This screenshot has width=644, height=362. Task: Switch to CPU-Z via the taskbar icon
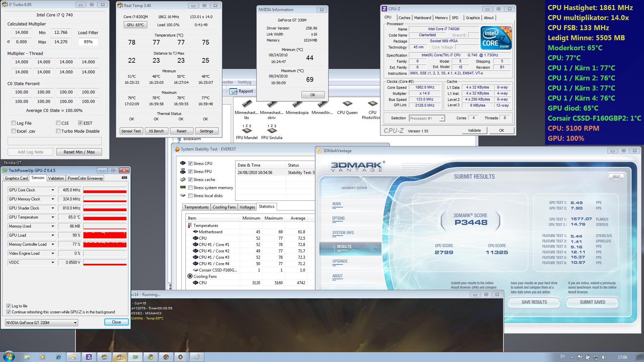(x=89, y=357)
